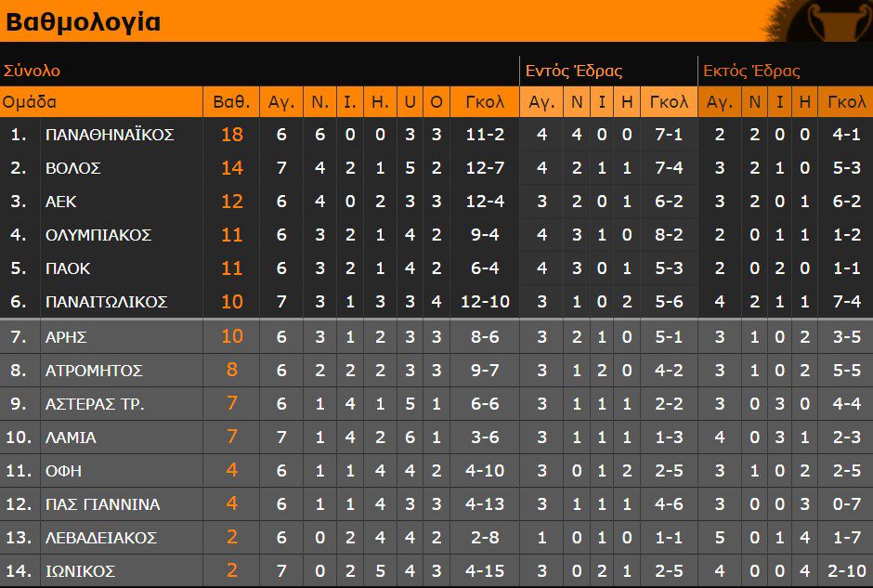Click the Βαθμολογία page title

coord(84,22)
